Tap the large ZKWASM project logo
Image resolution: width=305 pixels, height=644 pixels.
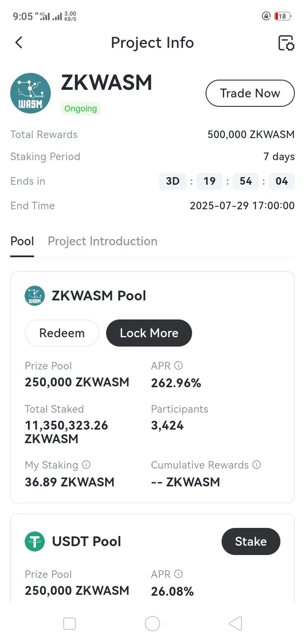[30, 93]
